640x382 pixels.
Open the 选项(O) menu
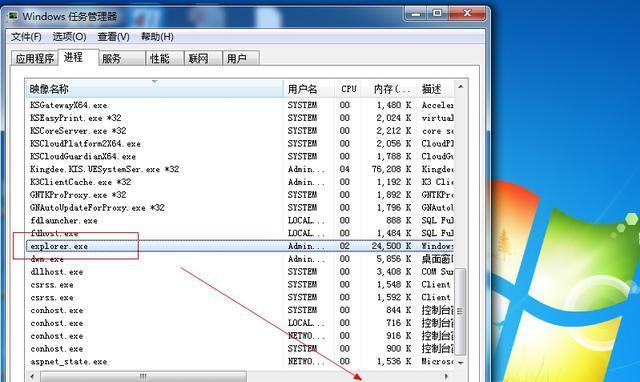(x=69, y=37)
